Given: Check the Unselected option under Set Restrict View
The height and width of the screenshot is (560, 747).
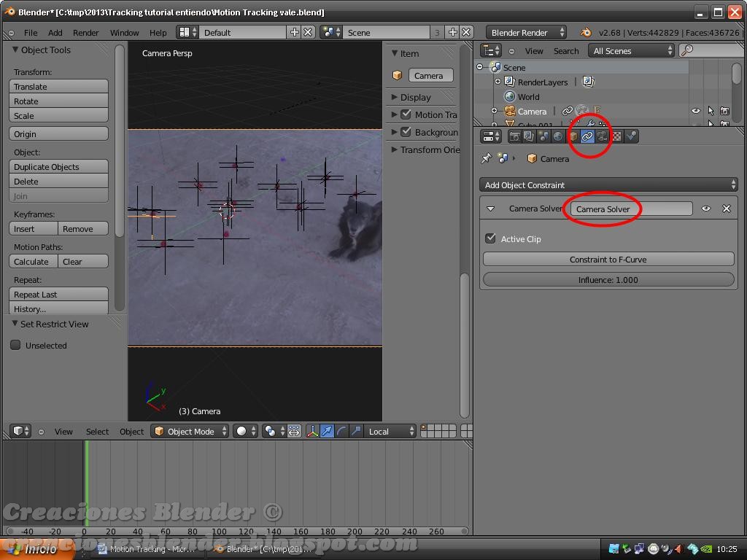Looking at the screenshot, I should 15,345.
